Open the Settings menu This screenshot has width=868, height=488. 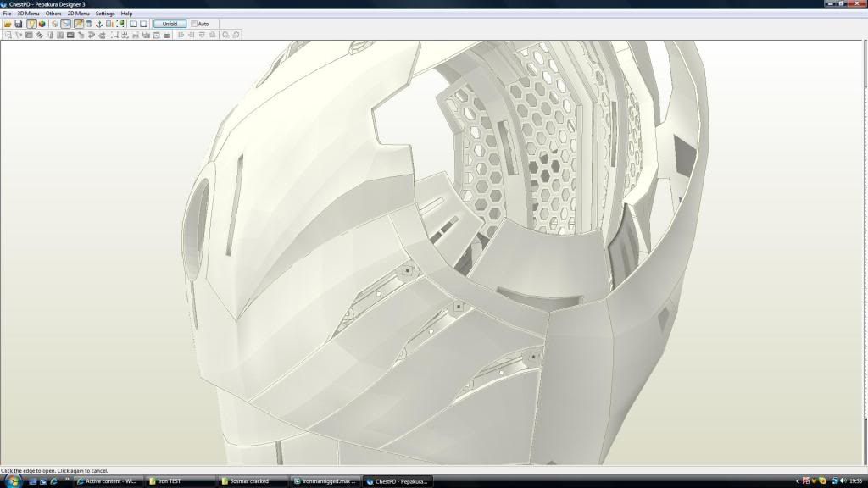[104, 14]
